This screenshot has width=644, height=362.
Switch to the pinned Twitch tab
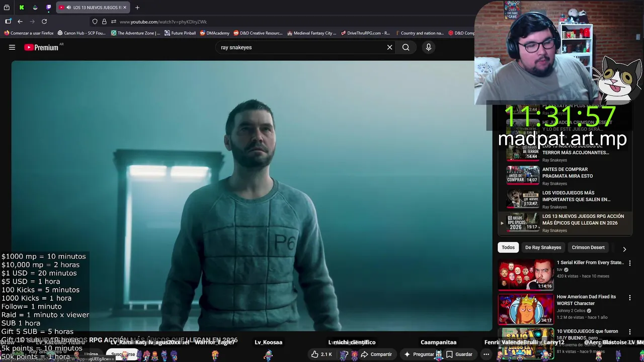49,8
